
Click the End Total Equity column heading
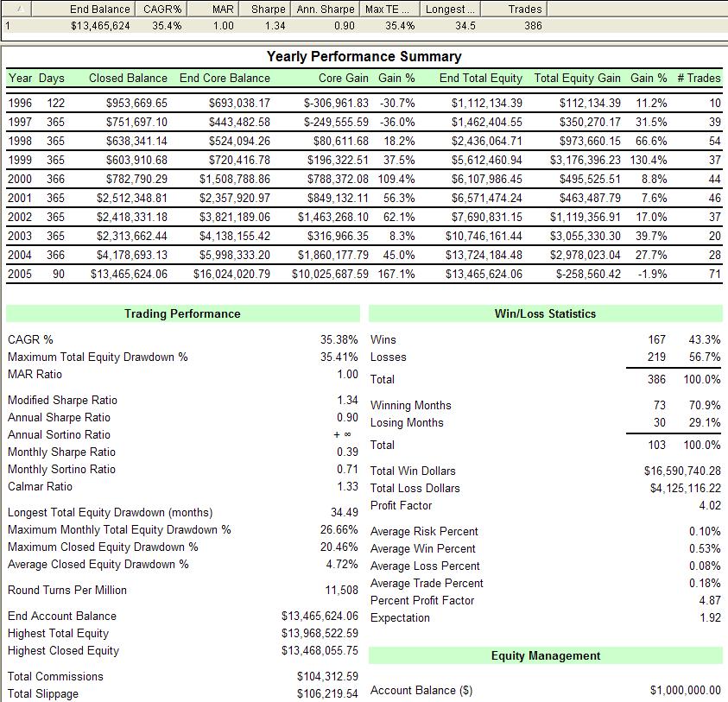tap(480, 78)
